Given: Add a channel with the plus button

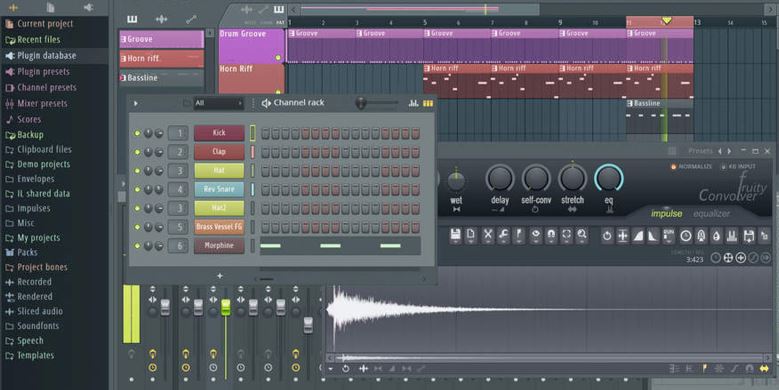Looking at the screenshot, I should point(220,276).
